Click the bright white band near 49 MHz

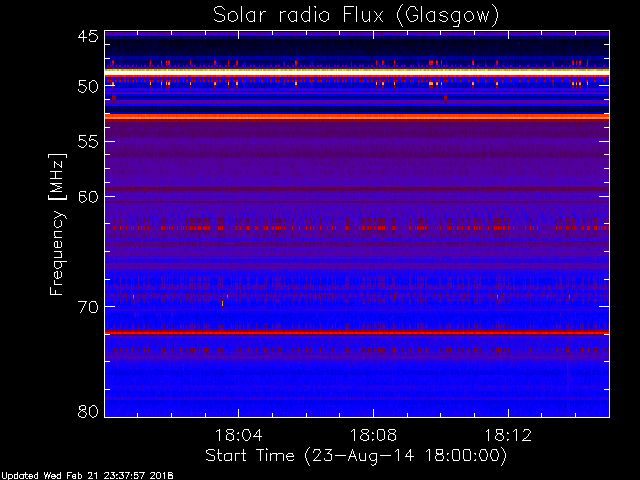click(x=356, y=73)
